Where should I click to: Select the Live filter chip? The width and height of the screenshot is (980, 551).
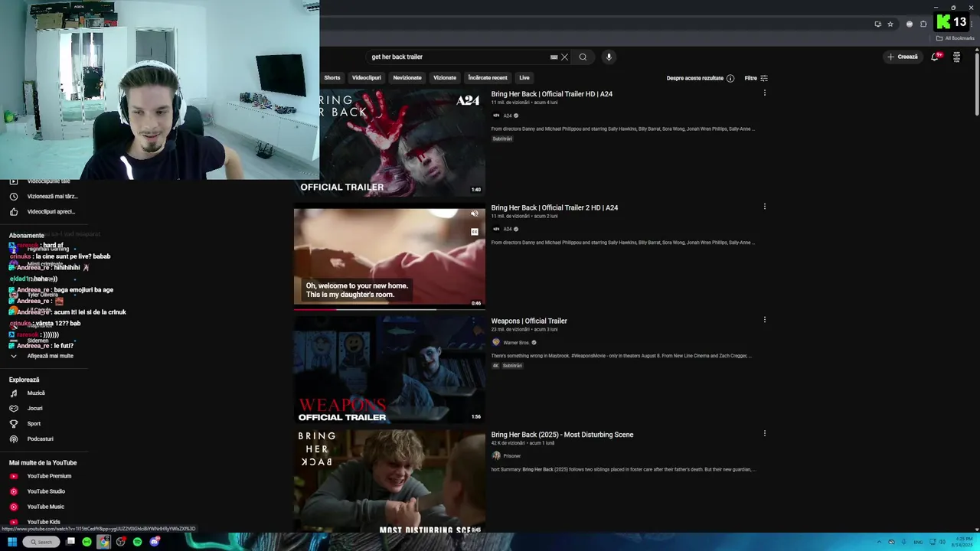[524, 77]
